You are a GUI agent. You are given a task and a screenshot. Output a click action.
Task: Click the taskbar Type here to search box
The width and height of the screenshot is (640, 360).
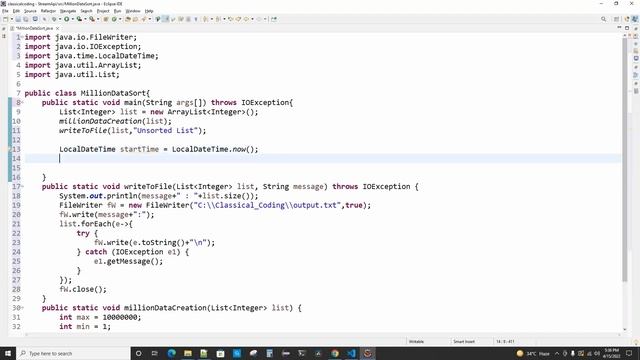73,353
